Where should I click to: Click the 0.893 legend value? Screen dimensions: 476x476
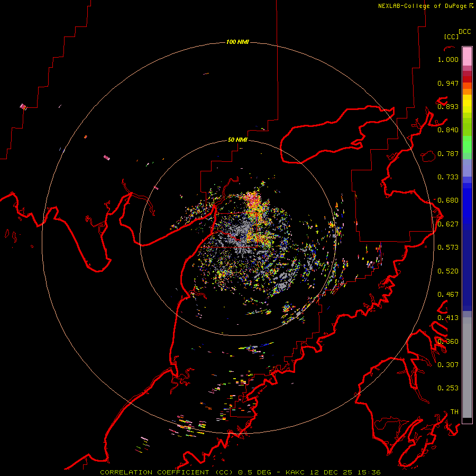pos(448,106)
